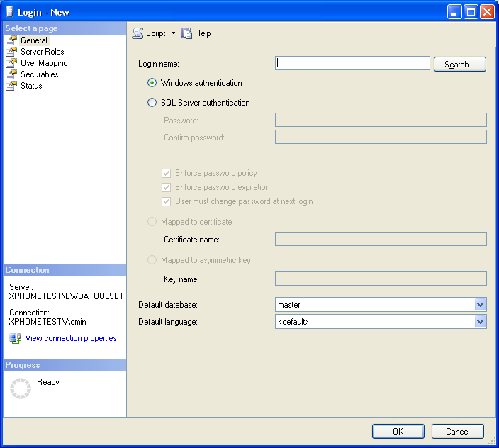Screen dimensions: 499x448
Task: Click the Script toolbar icon
Action: tap(138, 33)
